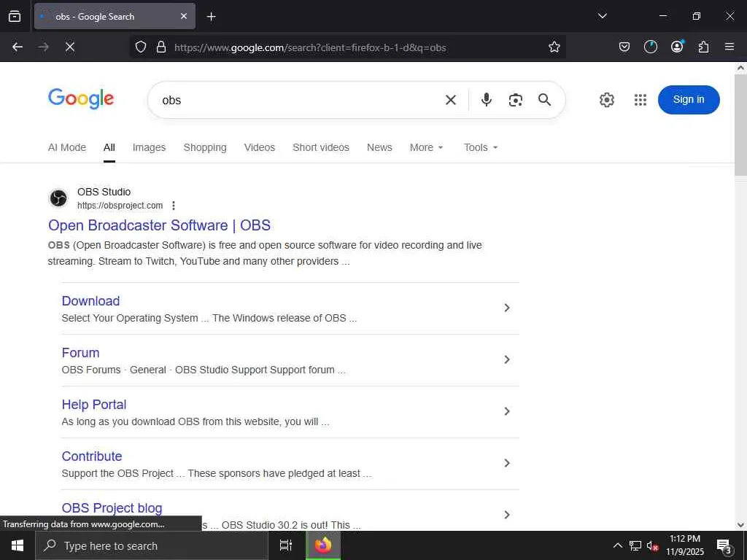Image resolution: width=747 pixels, height=560 pixels.
Task: Open Google quick settings gear
Action: point(606,100)
